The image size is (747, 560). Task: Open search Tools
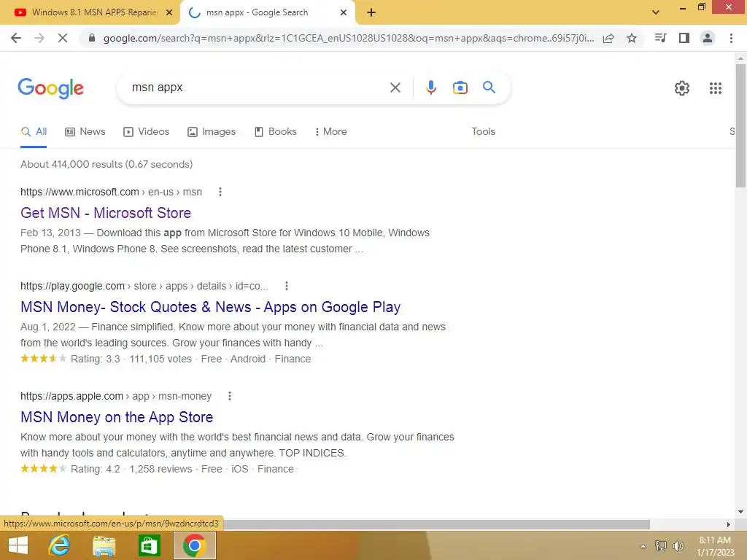click(x=483, y=132)
